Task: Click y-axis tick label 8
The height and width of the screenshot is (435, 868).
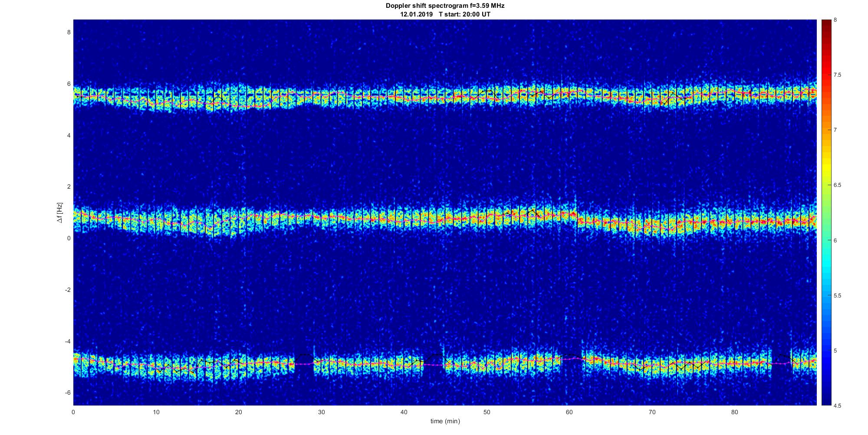Action: 69,32
